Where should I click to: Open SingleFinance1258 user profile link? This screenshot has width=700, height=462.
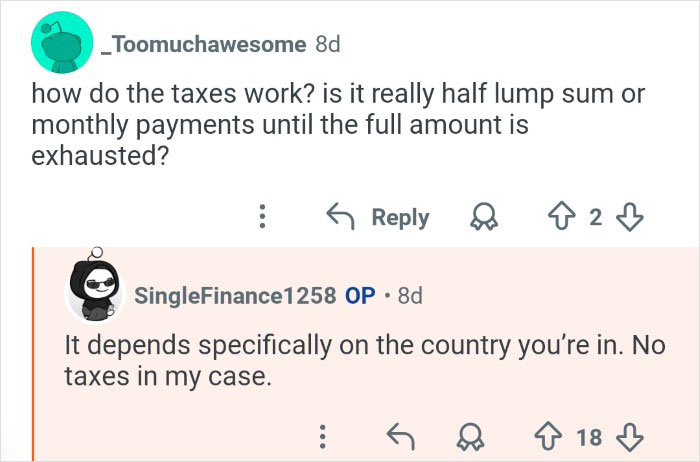235,296
